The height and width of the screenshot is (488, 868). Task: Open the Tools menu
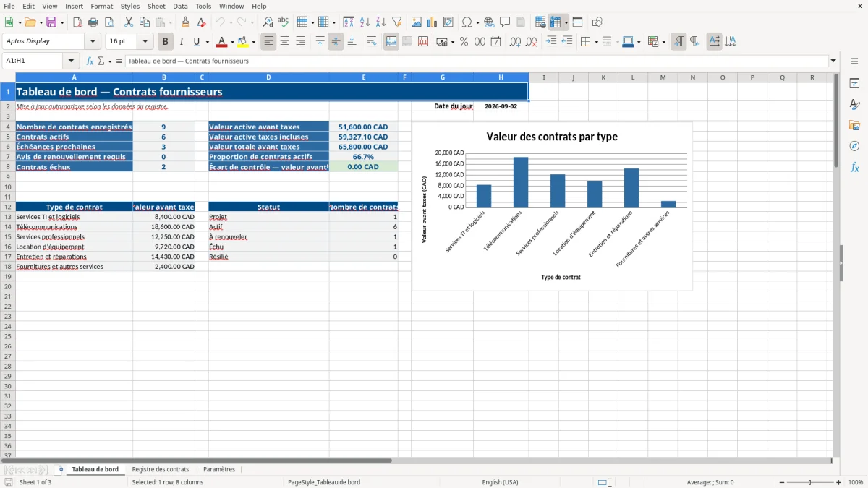point(203,6)
